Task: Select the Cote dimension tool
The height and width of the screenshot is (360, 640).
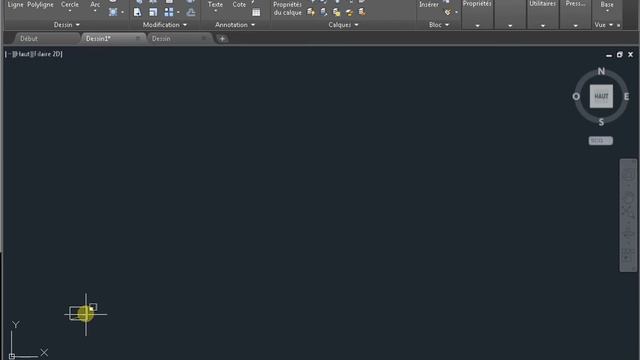Action: coord(239,4)
